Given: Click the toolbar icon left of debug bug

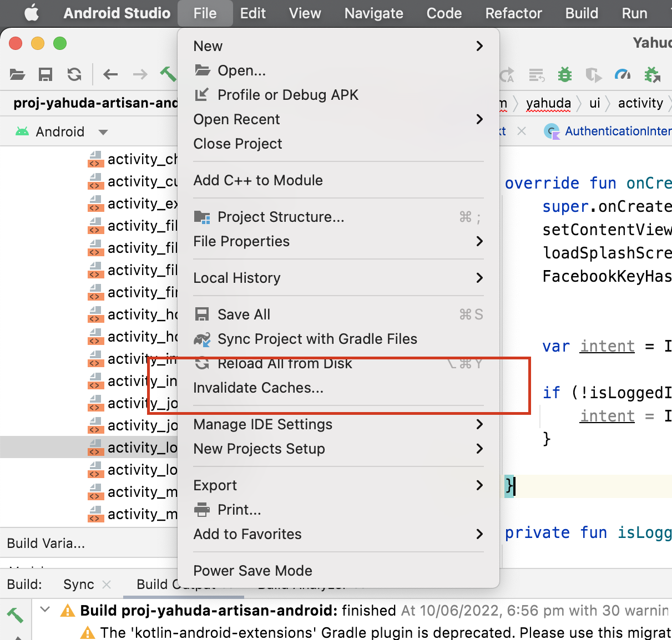Looking at the screenshot, I should pos(537,74).
